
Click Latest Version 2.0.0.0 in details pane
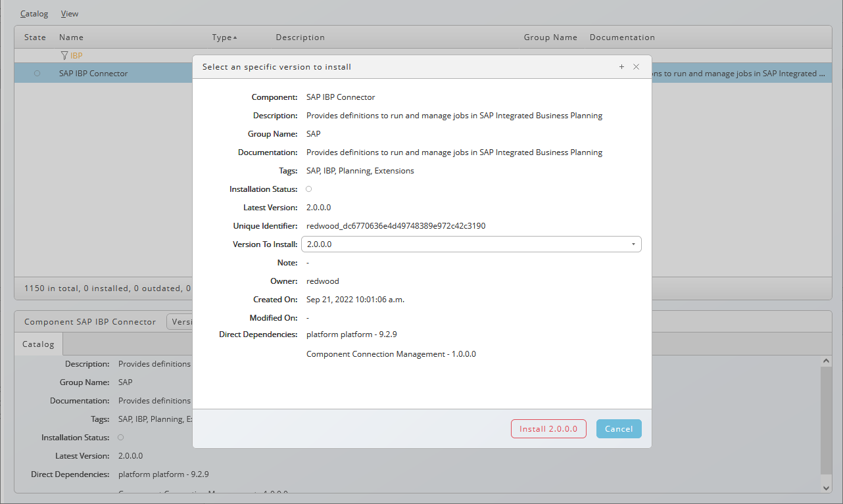coord(130,456)
